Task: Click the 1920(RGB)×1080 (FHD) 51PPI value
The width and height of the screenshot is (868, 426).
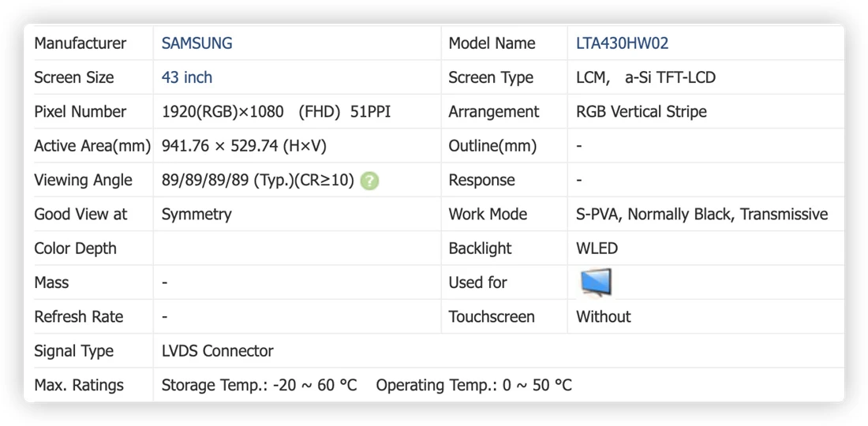Action: (x=276, y=112)
